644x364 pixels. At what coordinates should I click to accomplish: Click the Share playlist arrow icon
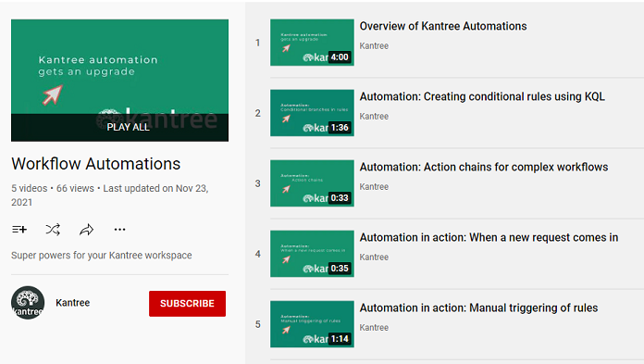coord(86,230)
